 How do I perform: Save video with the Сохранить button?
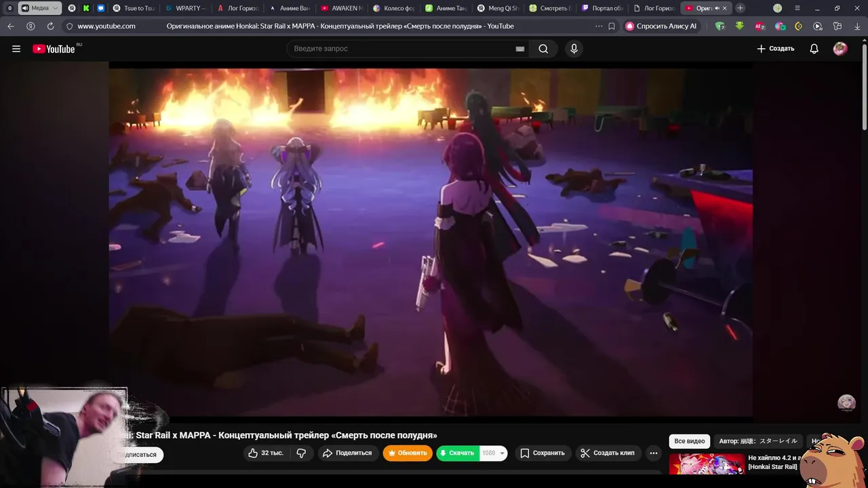[x=542, y=453]
